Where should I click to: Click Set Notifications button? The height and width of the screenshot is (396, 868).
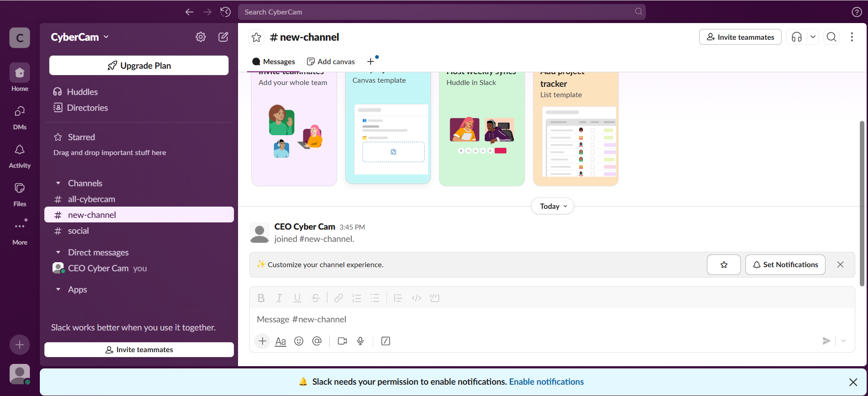click(785, 264)
